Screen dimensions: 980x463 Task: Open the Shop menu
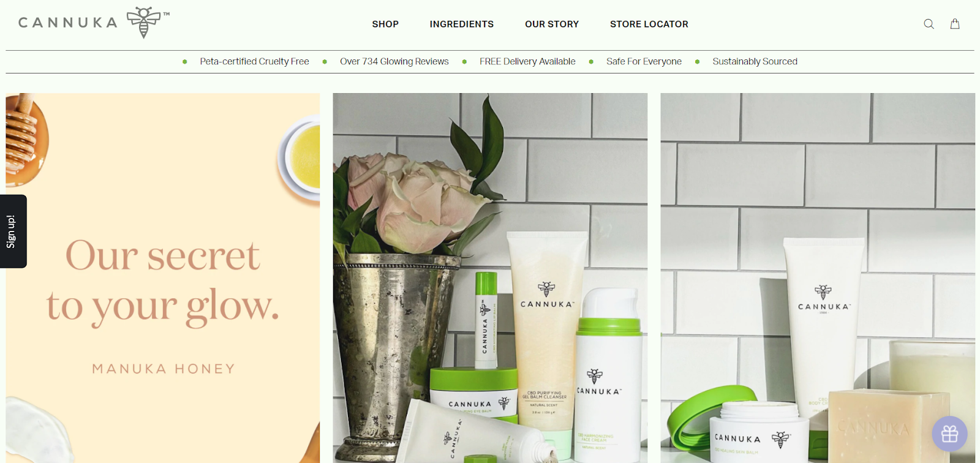pyautogui.click(x=385, y=24)
